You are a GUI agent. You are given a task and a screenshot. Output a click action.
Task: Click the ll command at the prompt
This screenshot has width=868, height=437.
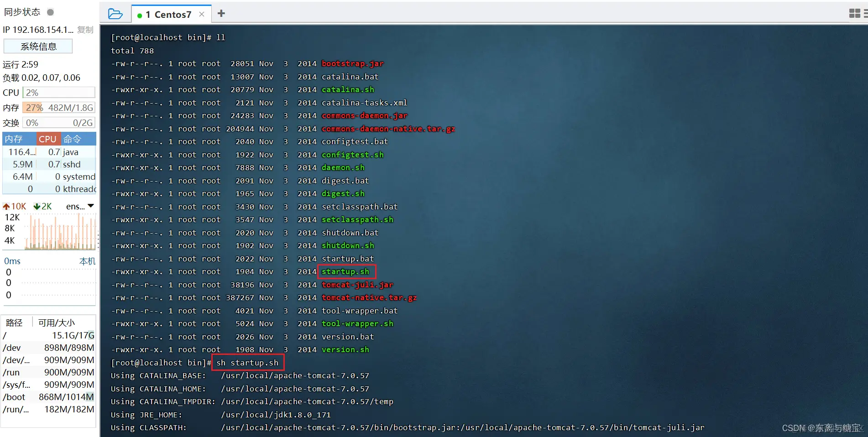pos(221,37)
